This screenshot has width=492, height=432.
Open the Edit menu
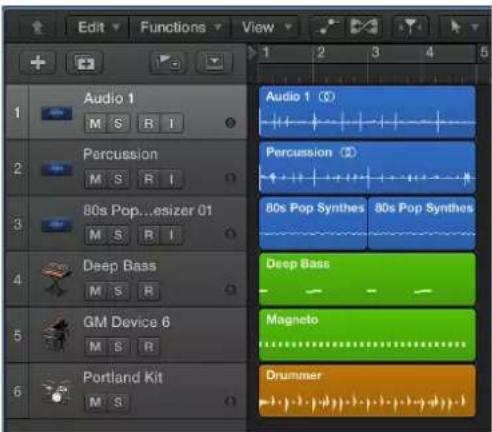click(x=98, y=27)
